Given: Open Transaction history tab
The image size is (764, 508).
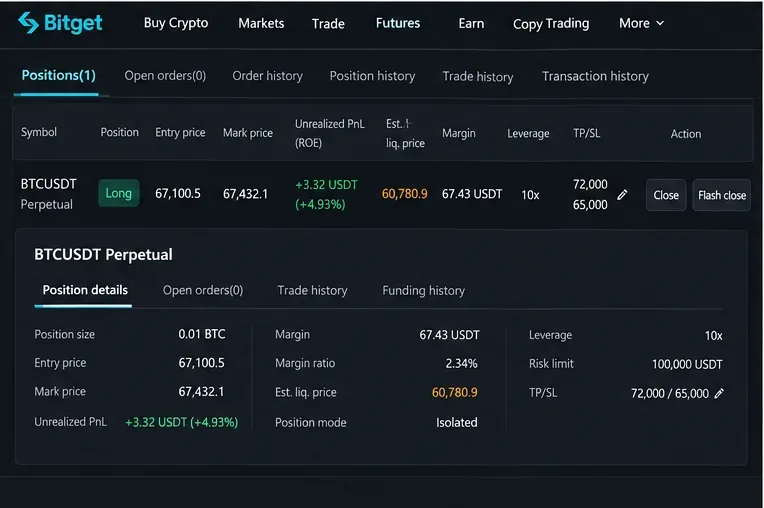Looking at the screenshot, I should (x=595, y=76).
